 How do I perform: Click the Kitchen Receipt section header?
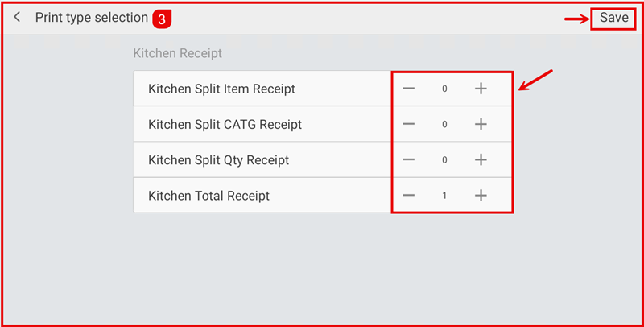(x=177, y=54)
